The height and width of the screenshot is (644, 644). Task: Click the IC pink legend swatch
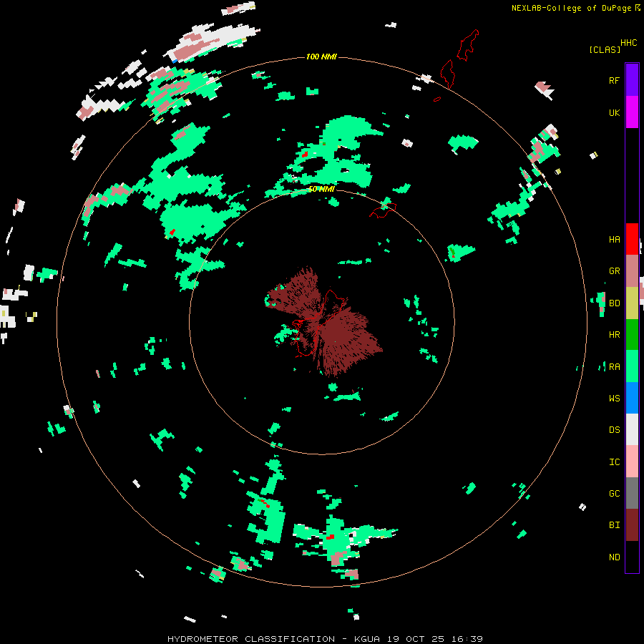[632, 462]
